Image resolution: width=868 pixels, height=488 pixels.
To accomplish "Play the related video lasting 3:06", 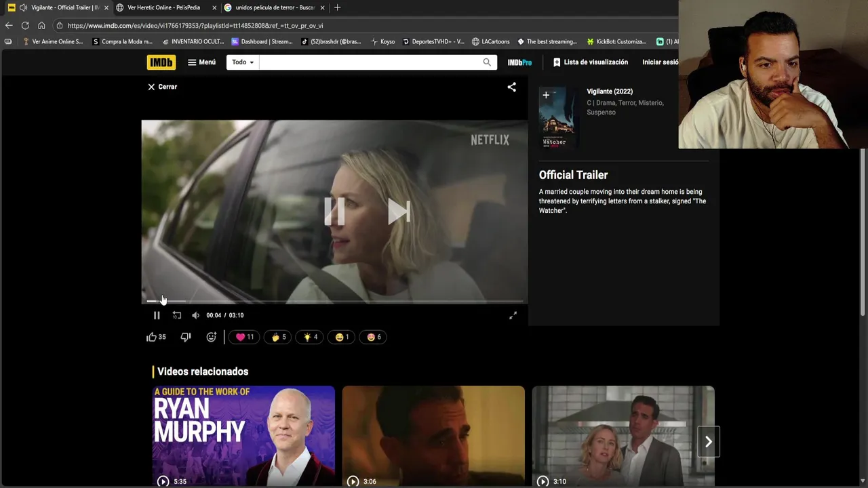I will tap(433, 436).
